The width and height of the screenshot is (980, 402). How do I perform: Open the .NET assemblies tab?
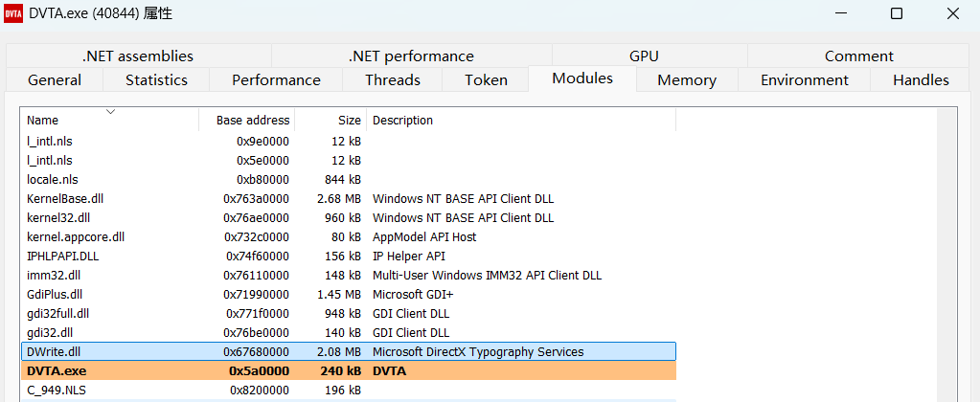(138, 56)
